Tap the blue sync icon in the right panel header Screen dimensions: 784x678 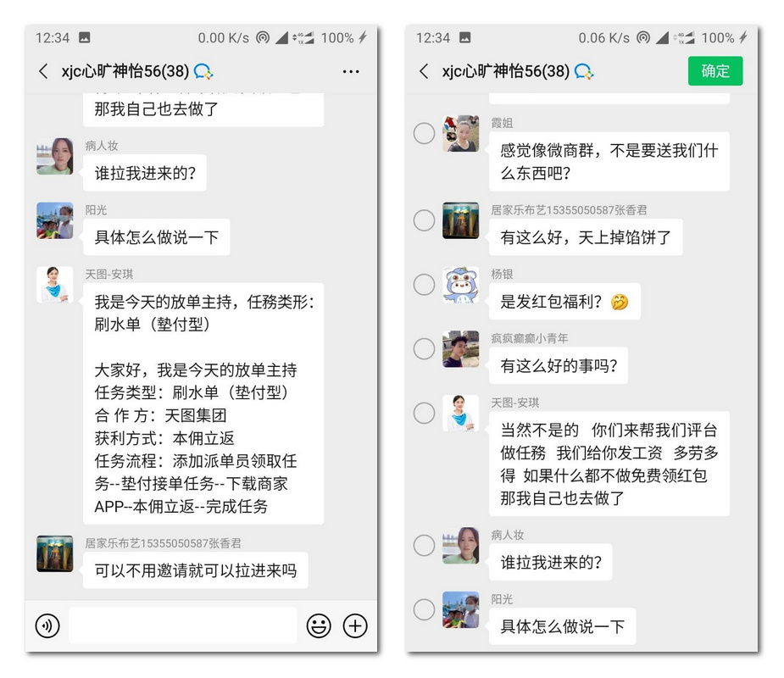click(x=583, y=71)
